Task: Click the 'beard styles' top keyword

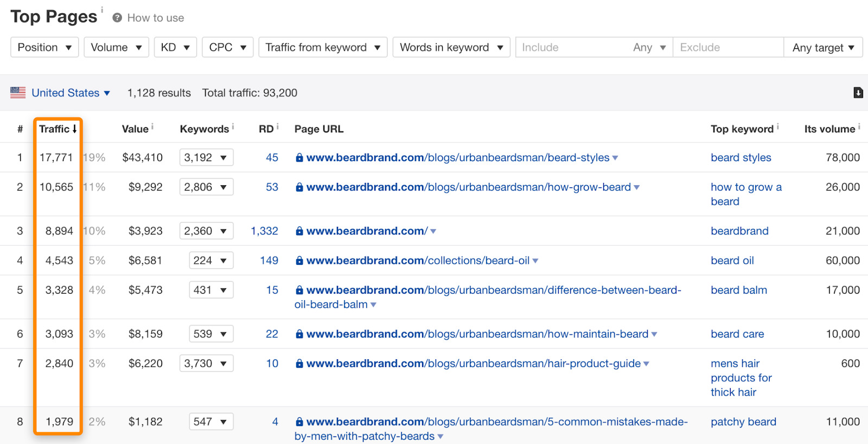Action: [741, 157]
